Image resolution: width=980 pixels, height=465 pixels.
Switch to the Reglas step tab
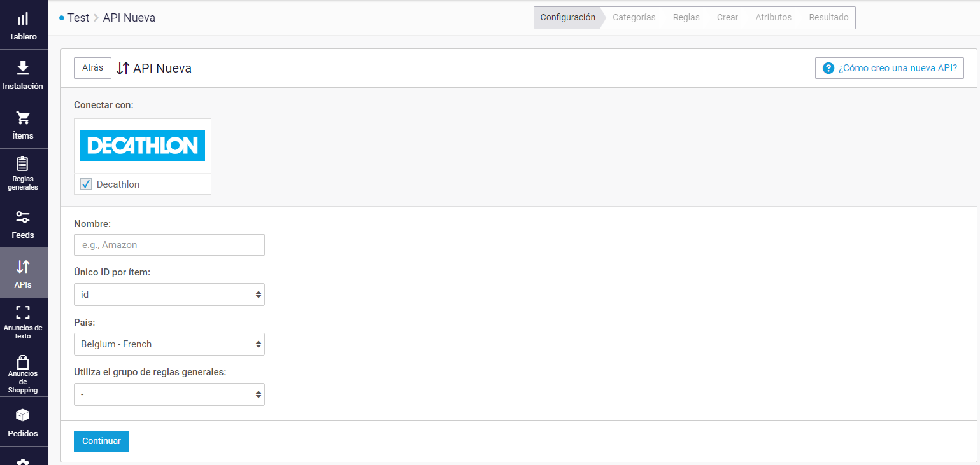pyautogui.click(x=686, y=18)
